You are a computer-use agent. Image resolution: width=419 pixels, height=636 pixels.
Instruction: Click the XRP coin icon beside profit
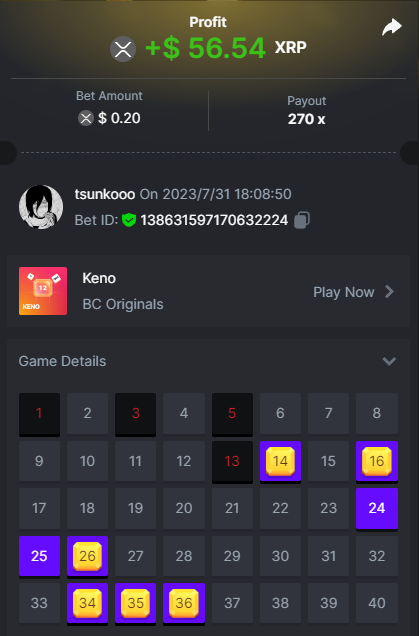pyautogui.click(x=123, y=49)
